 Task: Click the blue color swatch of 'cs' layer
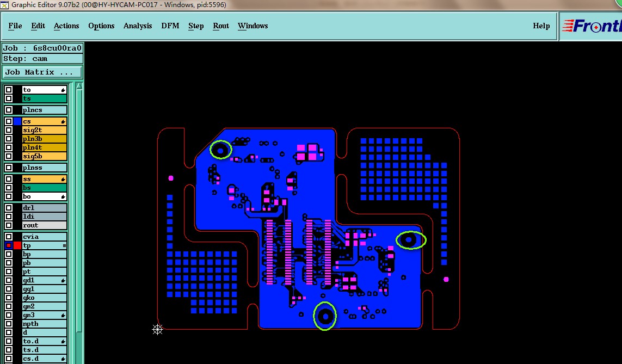click(x=17, y=121)
